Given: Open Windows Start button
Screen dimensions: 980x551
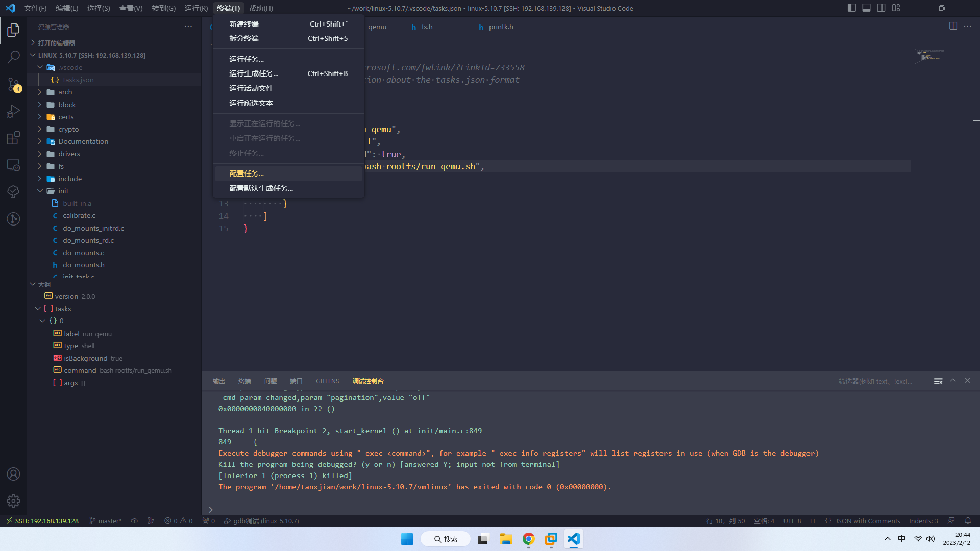Looking at the screenshot, I should [407, 539].
